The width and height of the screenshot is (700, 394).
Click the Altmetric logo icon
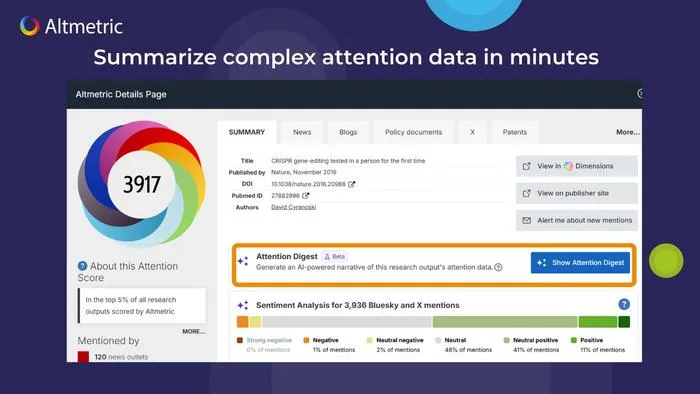29,26
